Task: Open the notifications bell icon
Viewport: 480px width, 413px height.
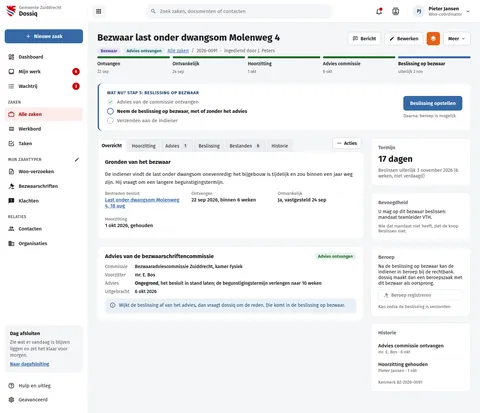Action: pos(379,11)
